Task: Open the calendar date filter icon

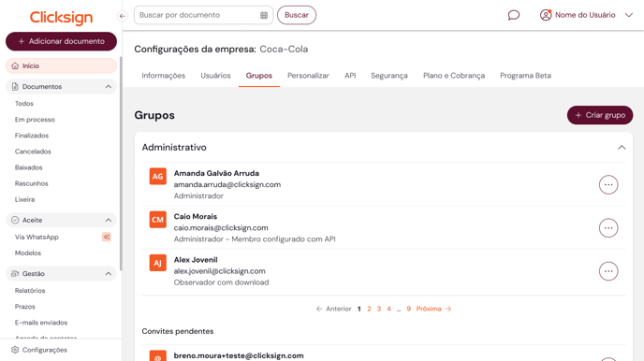Action: 264,15
